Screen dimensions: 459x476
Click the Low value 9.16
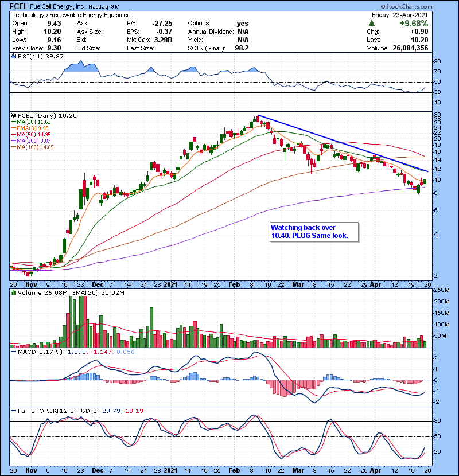[x=54, y=40]
